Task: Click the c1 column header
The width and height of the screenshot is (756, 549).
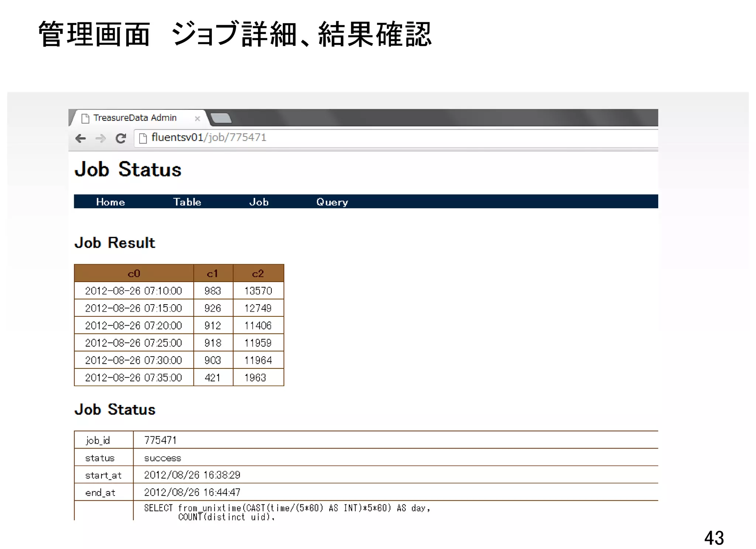Action: [x=213, y=274]
